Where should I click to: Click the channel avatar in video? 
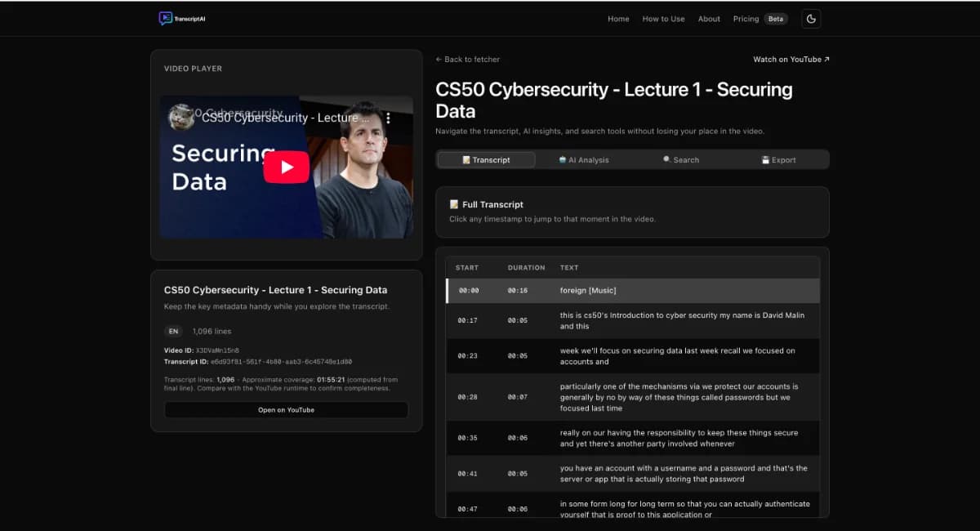(181, 118)
